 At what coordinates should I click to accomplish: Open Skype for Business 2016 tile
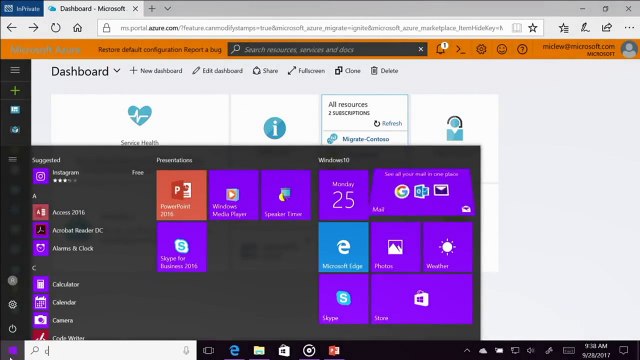point(182,247)
